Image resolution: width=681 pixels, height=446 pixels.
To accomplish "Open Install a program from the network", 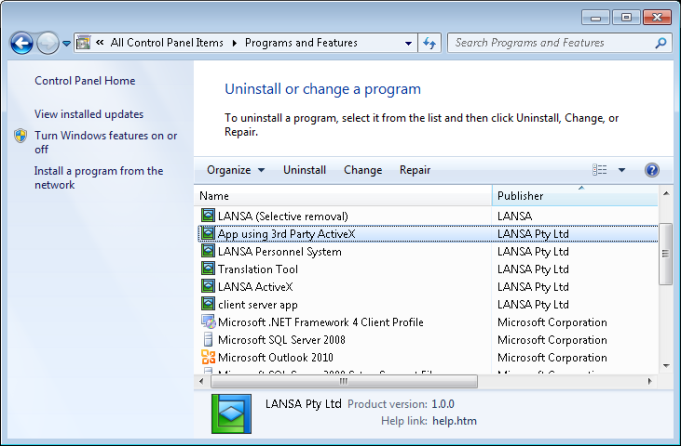I will click(x=99, y=178).
